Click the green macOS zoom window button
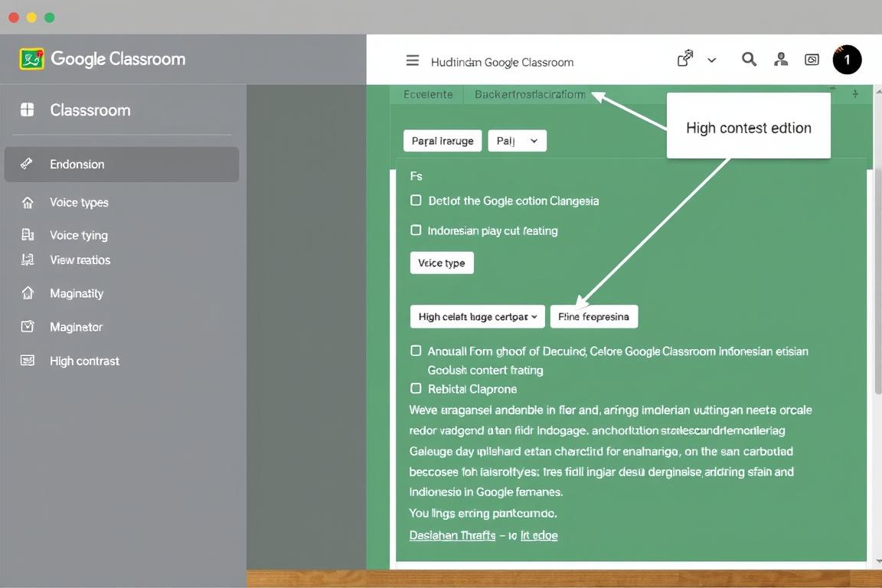 (x=50, y=18)
